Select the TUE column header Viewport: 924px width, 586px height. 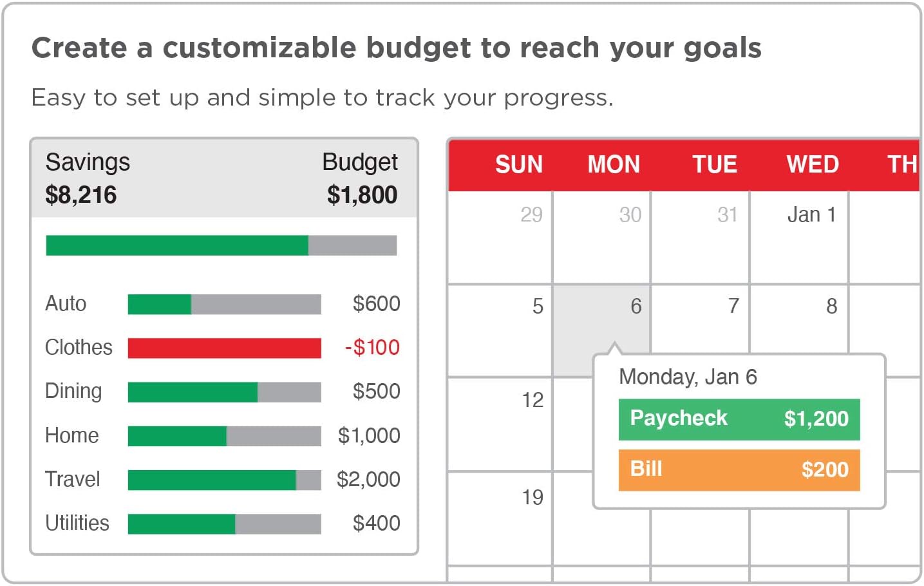click(714, 165)
